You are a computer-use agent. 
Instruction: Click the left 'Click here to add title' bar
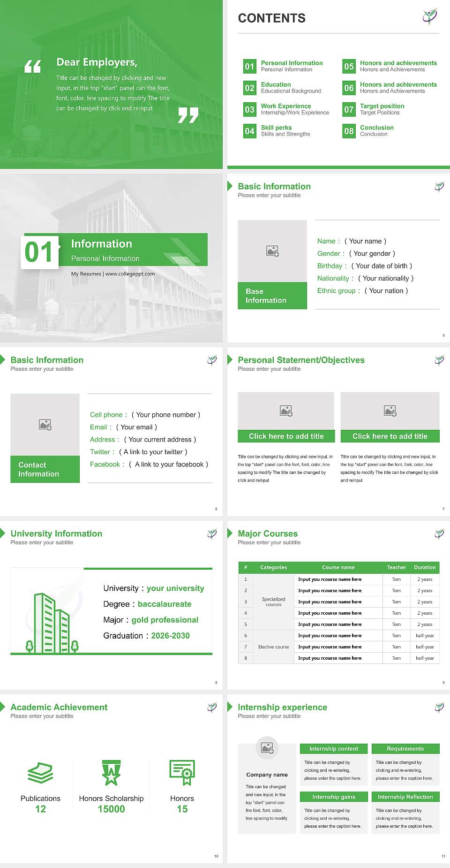coord(286,436)
